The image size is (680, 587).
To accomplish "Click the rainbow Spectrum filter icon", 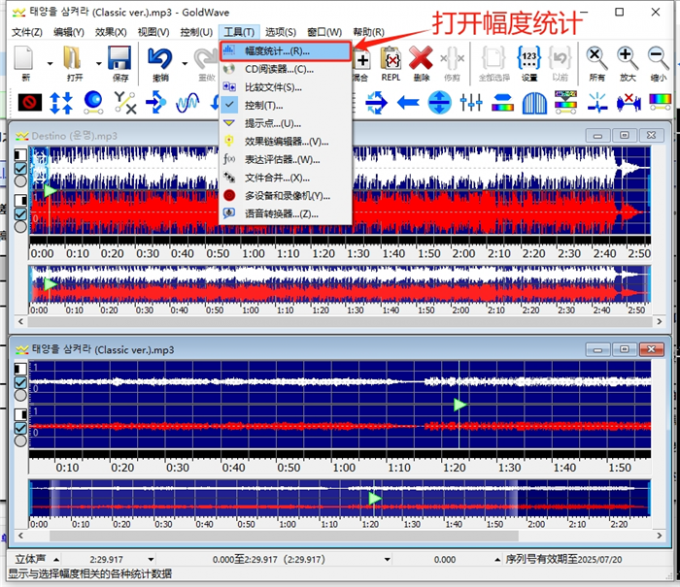I will click(x=660, y=102).
